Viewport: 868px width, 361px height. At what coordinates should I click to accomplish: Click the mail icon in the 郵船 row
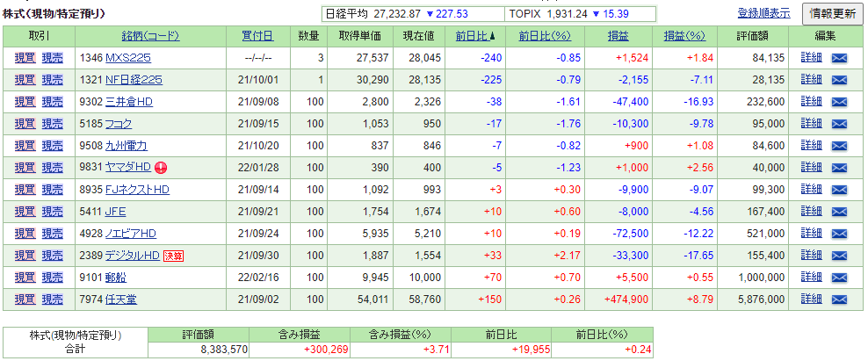tap(838, 278)
